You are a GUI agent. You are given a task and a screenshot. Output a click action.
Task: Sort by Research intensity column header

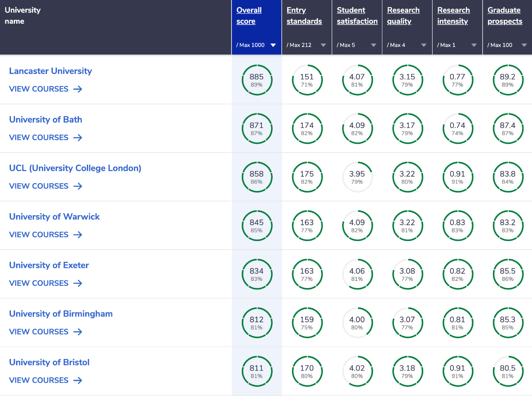tap(453, 16)
